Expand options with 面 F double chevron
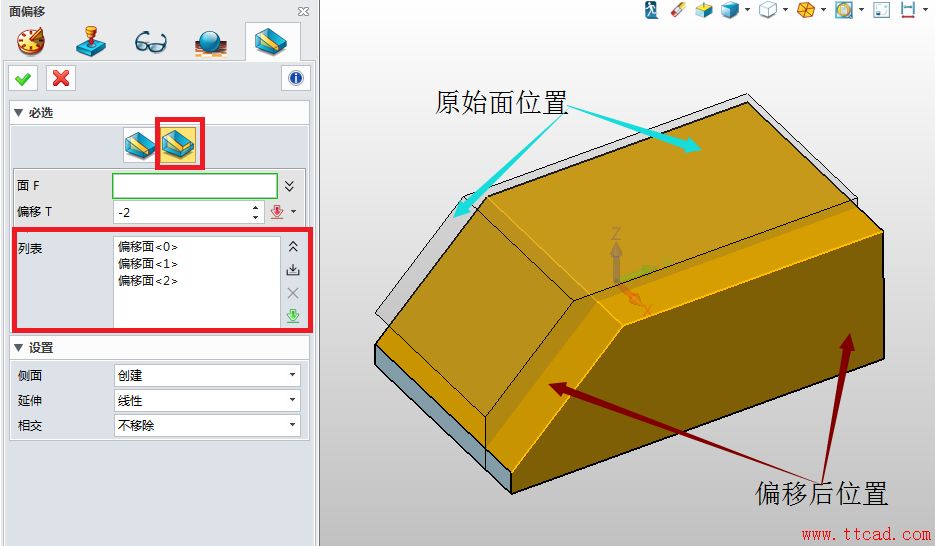This screenshot has width=935, height=546. (x=289, y=186)
